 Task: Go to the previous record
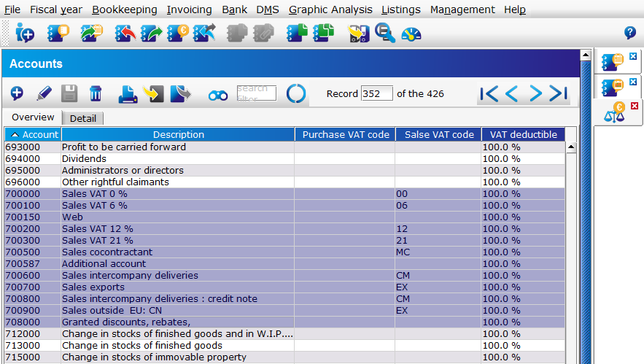(x=512, y=93)
